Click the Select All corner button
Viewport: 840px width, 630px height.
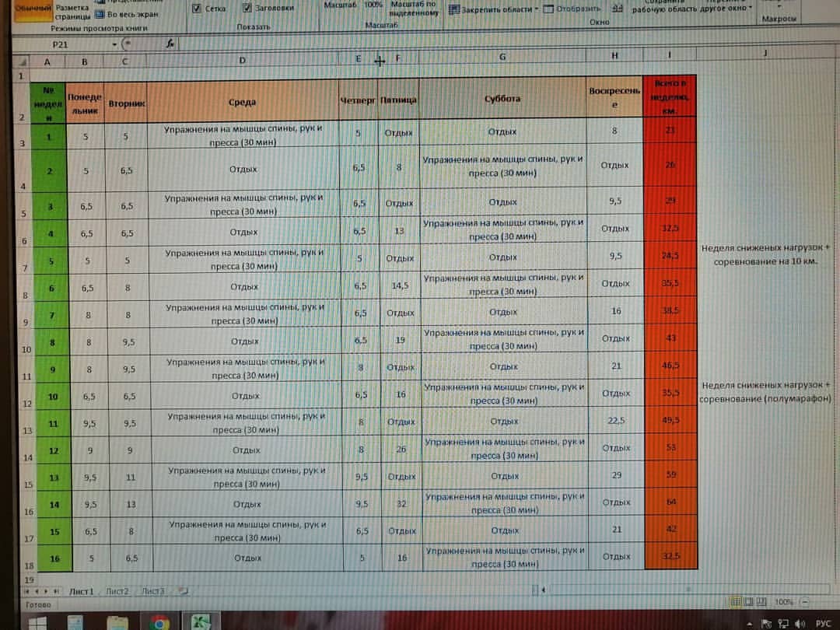coord(22,61)
